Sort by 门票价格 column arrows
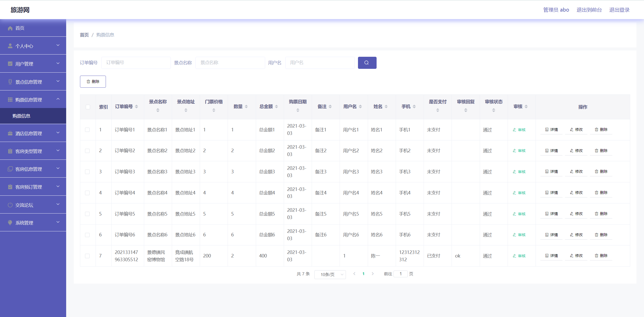644x317 pixels. [x=214, y=110]
